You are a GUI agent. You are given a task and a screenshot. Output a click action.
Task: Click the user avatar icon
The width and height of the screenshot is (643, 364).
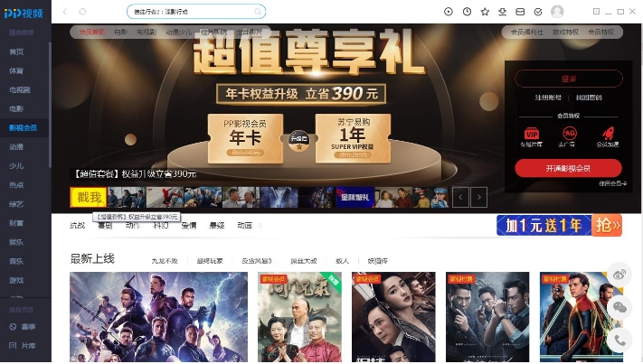click(x=557, y=12)
